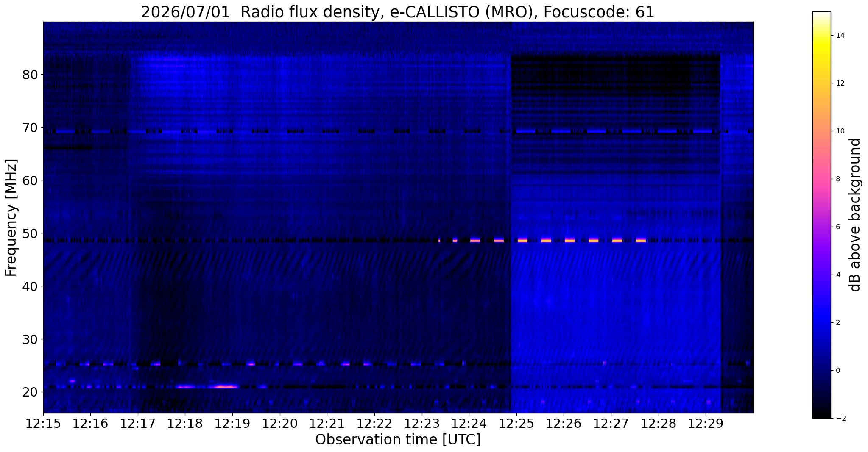Screen dimensions: 868x452
Task: Click the 12:22 time tick label
Action: click(374, 423)
